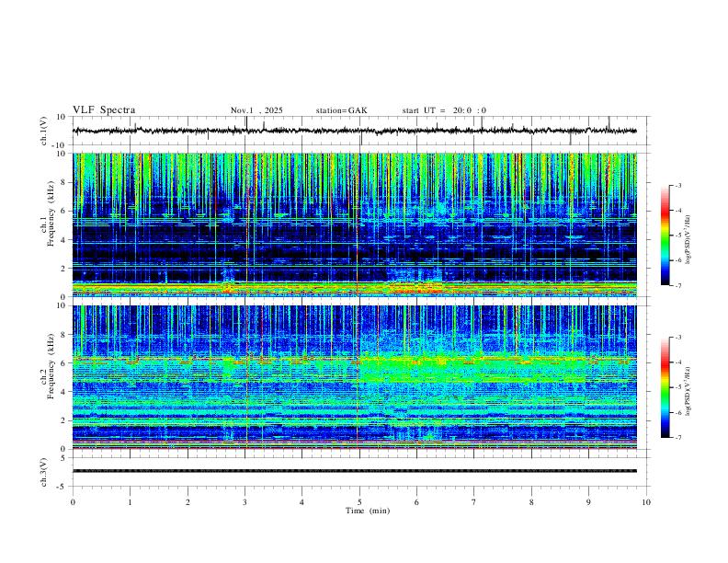Viewport: 728px width, 563px height.
Task: Select the "Nov.1 , 2025" date label
Action: 256,110
